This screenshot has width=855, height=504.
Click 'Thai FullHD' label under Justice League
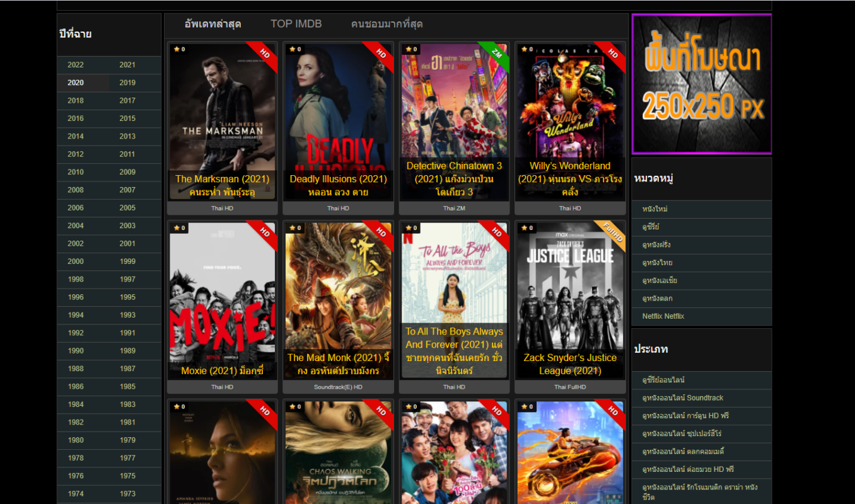point(570,387)
